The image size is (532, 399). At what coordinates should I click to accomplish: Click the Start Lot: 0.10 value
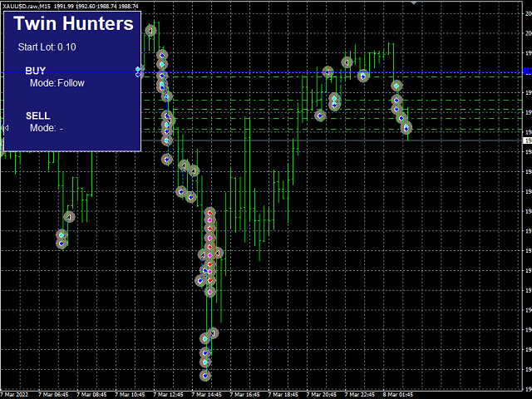(x=47, y=47)
